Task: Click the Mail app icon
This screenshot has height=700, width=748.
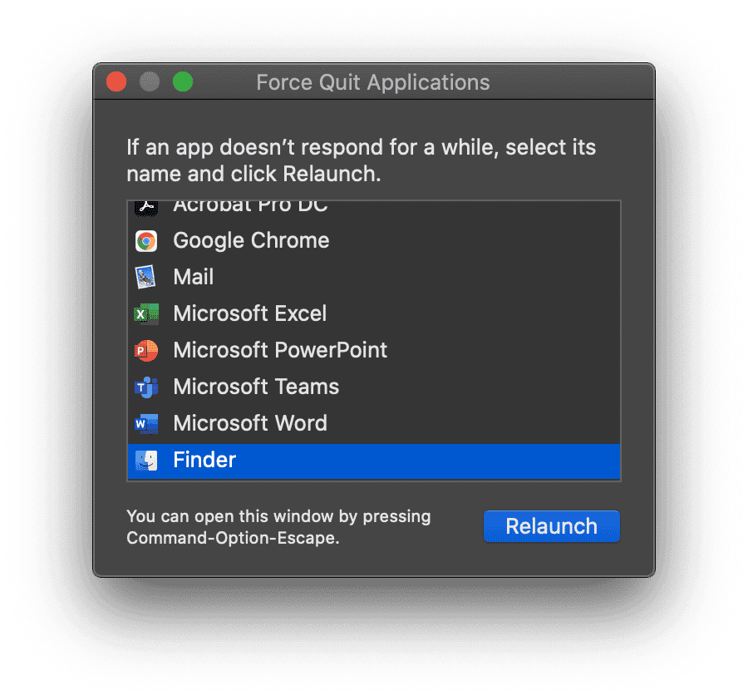Action: tap(146, 277)
